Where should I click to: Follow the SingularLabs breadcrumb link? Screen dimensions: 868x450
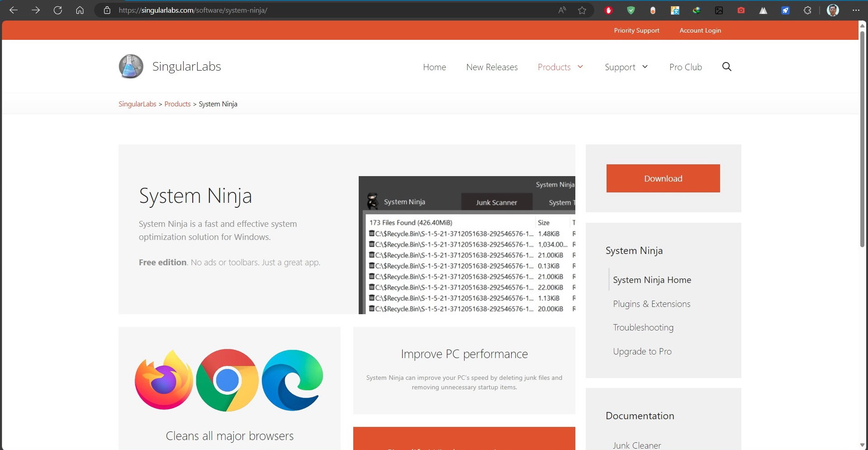coord(138,104)
